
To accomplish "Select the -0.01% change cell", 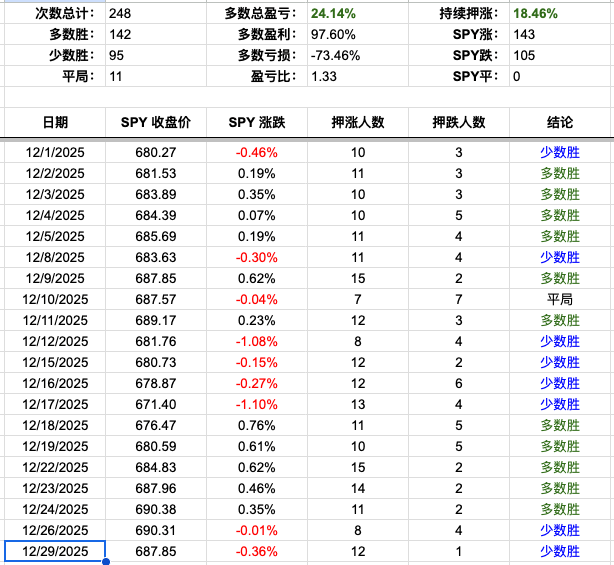I will click(257, 531).
